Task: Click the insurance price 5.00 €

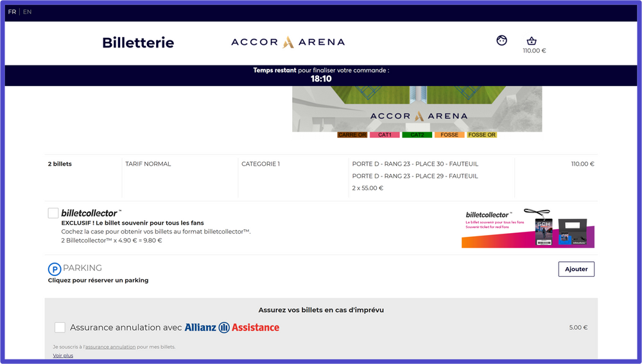Action: [578, 327]
